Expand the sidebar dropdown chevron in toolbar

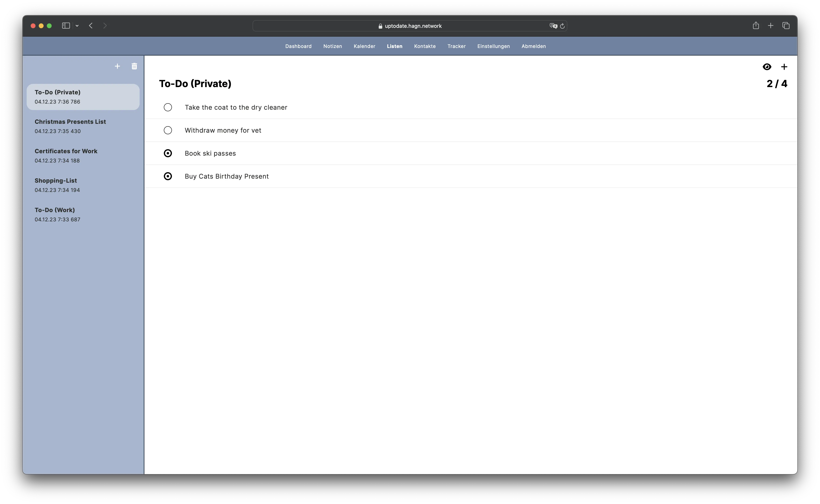pos(77,26)
